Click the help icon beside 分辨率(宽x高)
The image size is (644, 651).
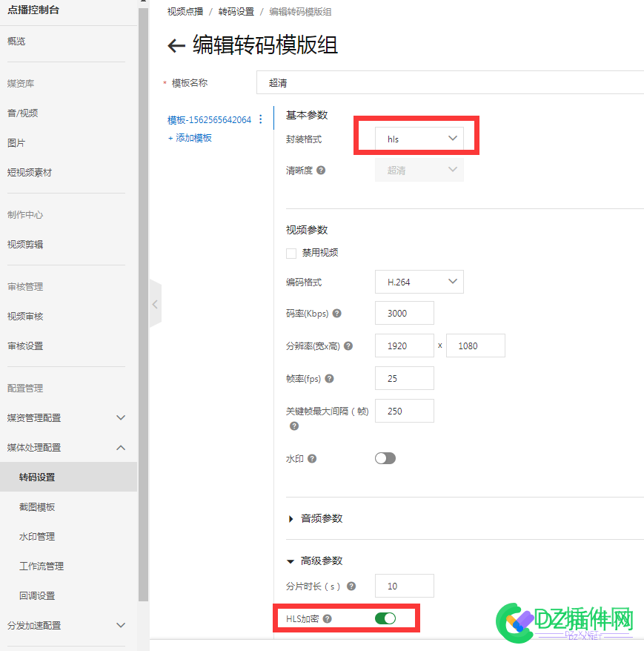click(x=348, y=346)
